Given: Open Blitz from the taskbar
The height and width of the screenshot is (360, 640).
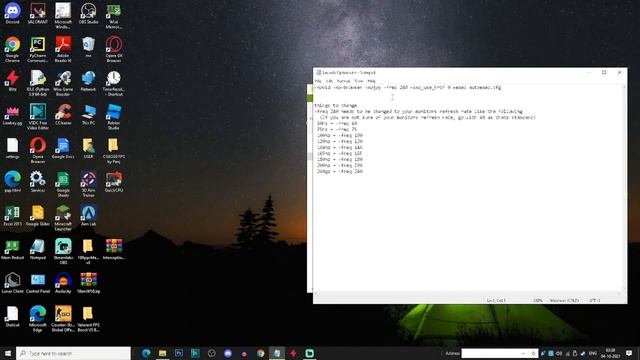Looking at the screenshot, I should (293, 353).
